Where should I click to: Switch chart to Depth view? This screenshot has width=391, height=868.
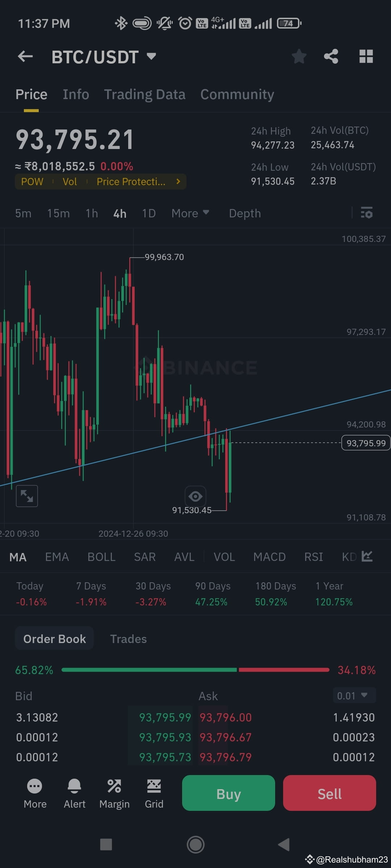(245, 213)
